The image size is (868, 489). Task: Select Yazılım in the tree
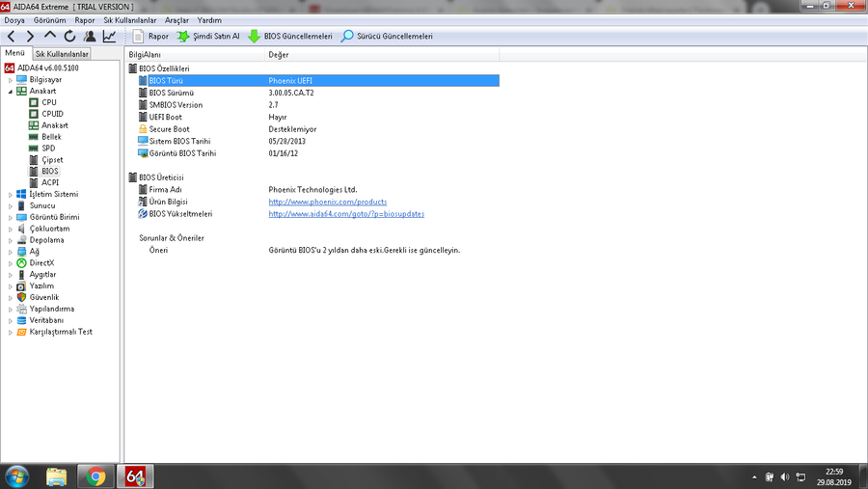[x=41, y=286]
